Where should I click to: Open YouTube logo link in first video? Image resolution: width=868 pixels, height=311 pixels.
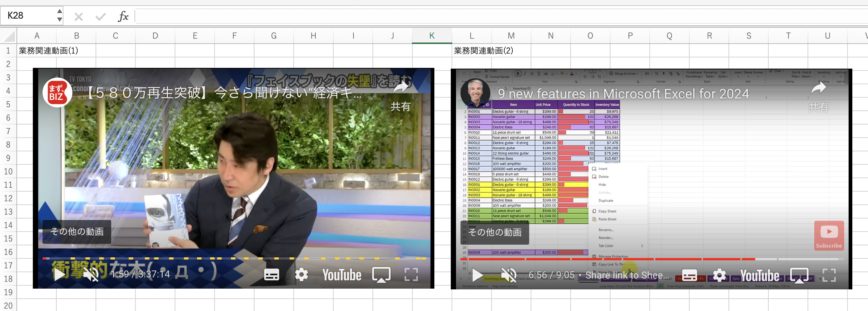[x=342, y=275]
